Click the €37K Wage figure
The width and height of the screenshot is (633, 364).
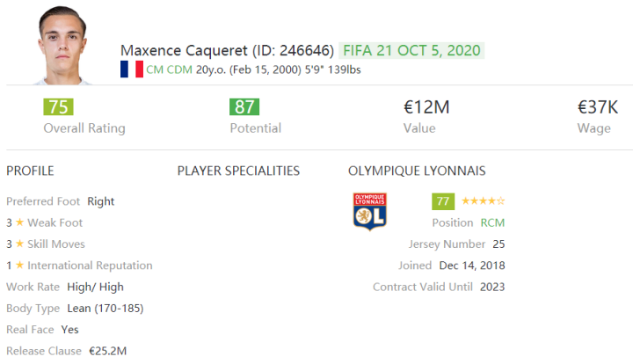598,107
